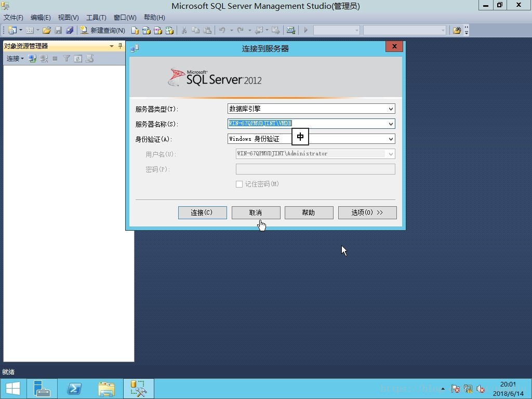Image resolution: width=532 pixels, height=399 pixels.
Task: Open the 窗口(W) menu
Action: click(x=125, y=17)
